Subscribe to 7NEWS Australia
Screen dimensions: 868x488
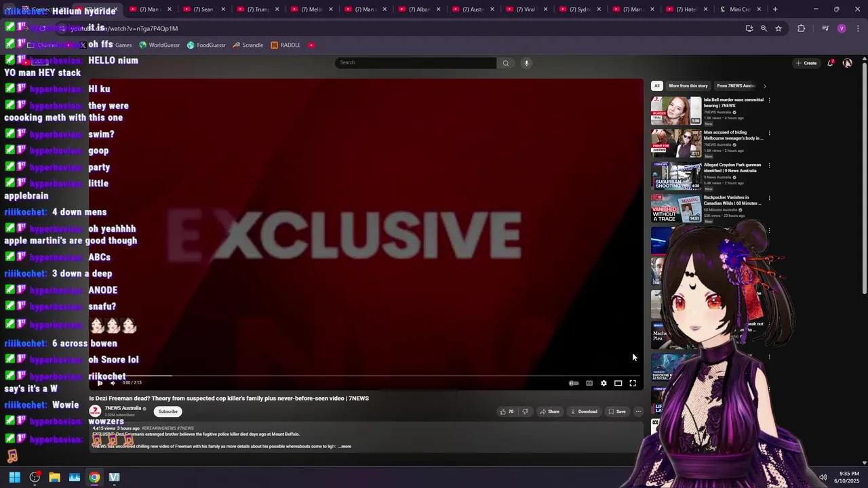[167, 411]
